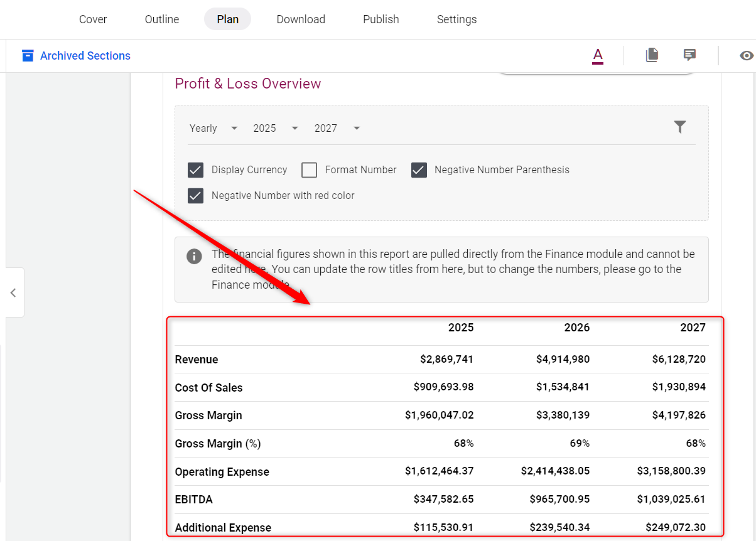Viewport: 756px width, 541px height.
Task: Click the $1,534,841 cost value
Action: [563, 387]
